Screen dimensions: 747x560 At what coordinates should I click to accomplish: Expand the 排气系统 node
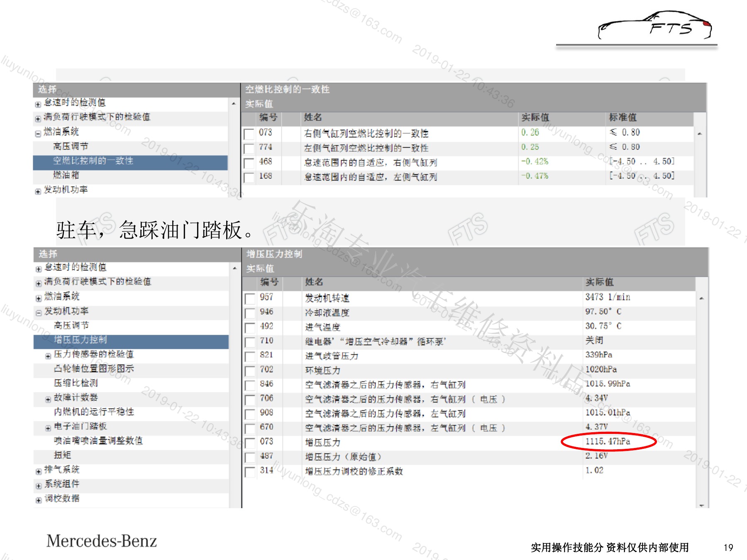39,472
